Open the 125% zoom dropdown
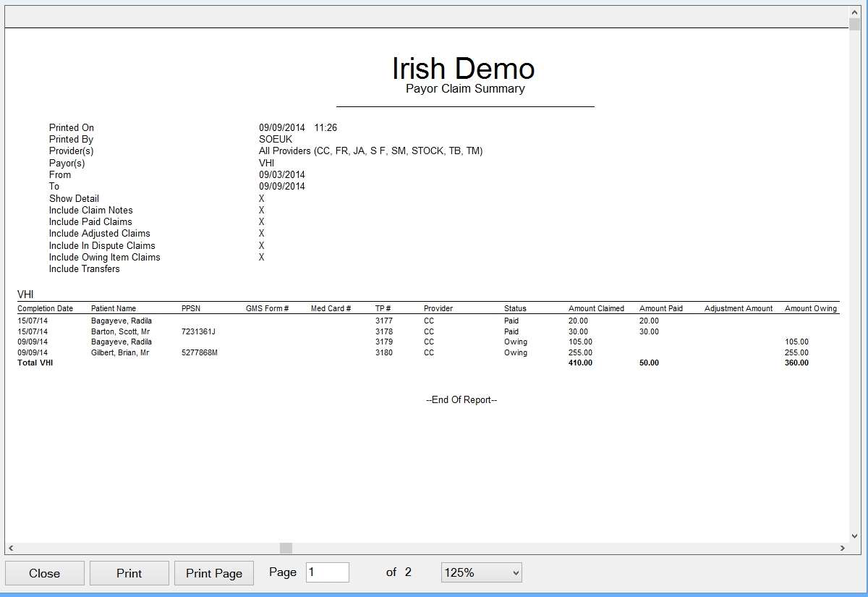868x597 pixels. pos(481,572)
